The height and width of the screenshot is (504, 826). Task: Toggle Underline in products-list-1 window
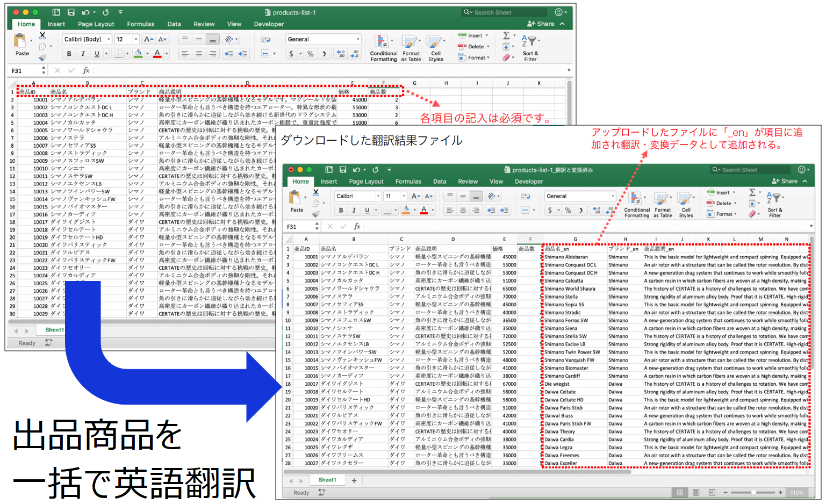tap(97, 54)
